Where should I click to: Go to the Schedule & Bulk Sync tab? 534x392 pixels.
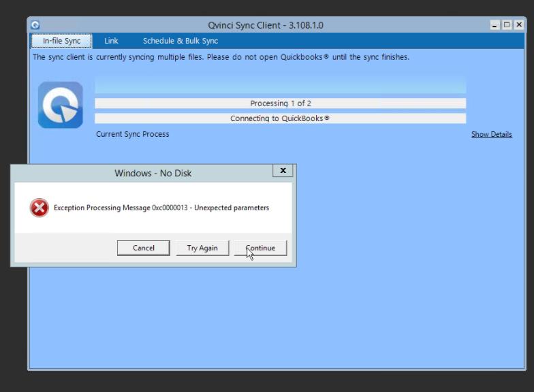click(180, 41)
